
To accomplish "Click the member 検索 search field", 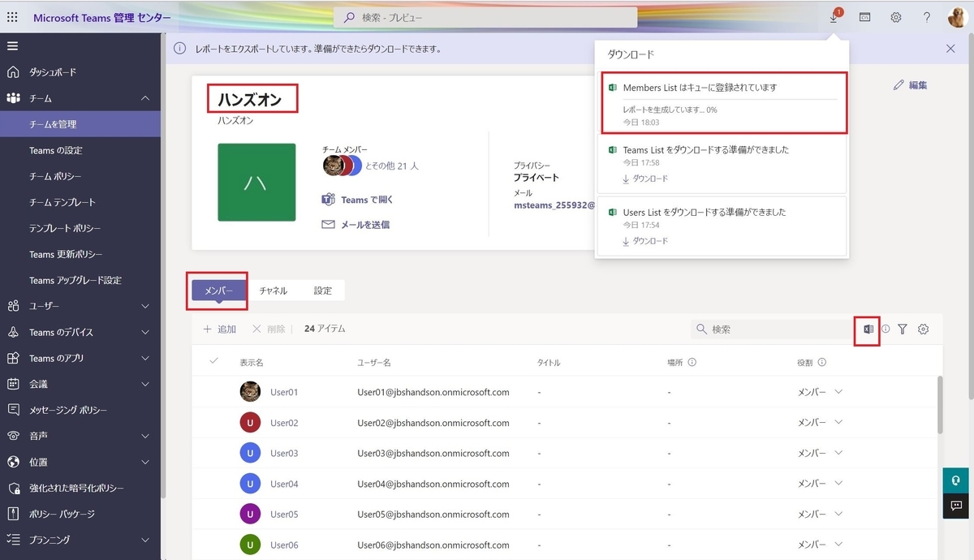I will [771, 329].
